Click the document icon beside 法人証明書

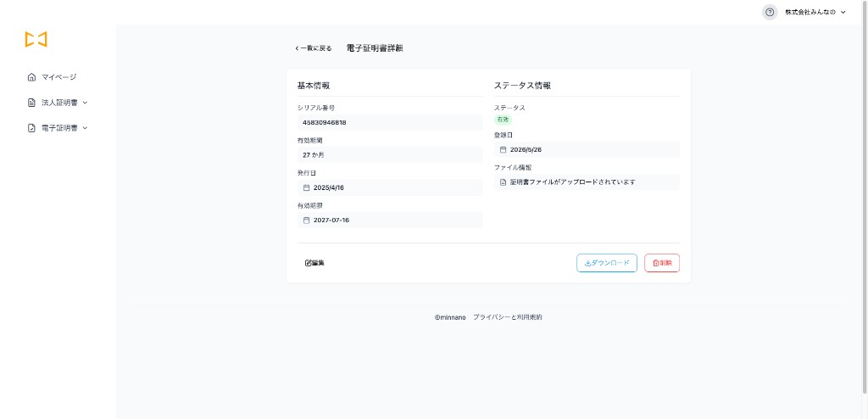31,103
